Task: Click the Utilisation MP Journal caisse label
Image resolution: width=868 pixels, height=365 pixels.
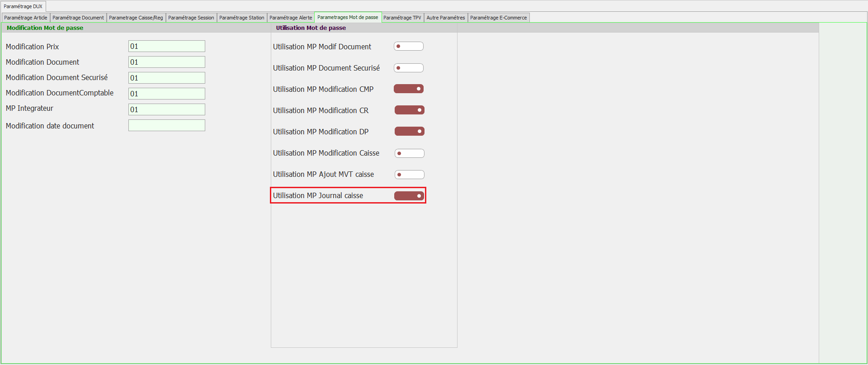Action: click(318, 195)
